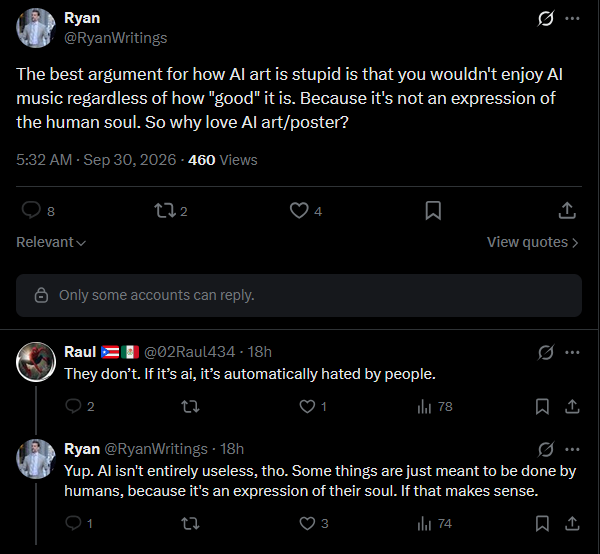
Task: Click Raul's Spider-Man profile avatar
Action: click(x=36, y=362)
